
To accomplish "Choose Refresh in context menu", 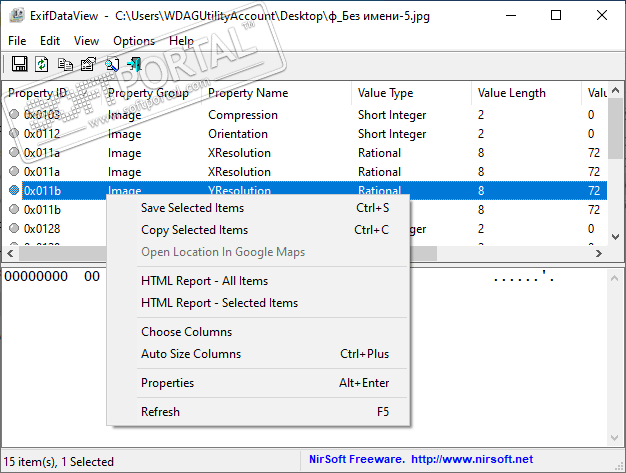I will pyautogui.click(x=258, y=412).
